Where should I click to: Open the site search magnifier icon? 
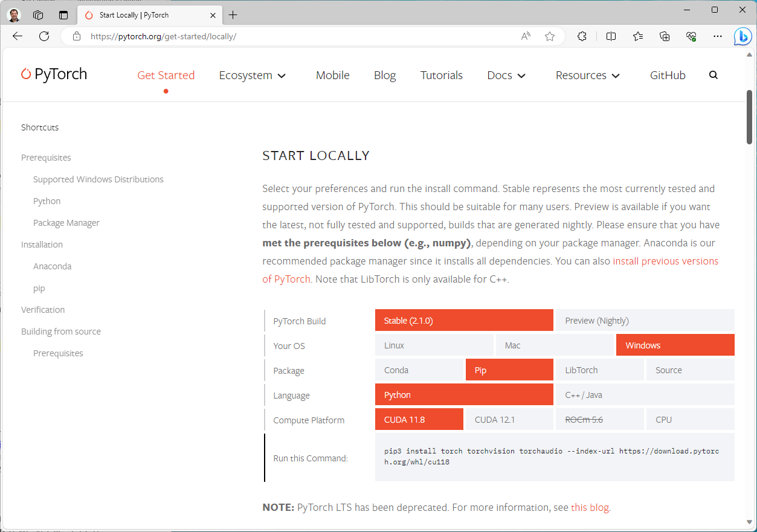(714, 75)
